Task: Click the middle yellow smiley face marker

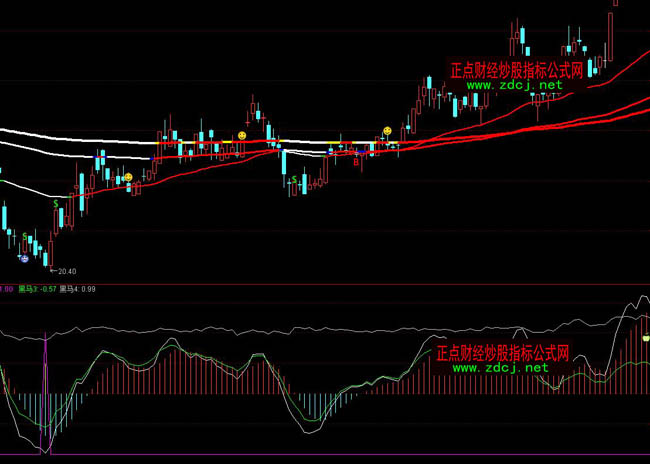Action: 242,135
